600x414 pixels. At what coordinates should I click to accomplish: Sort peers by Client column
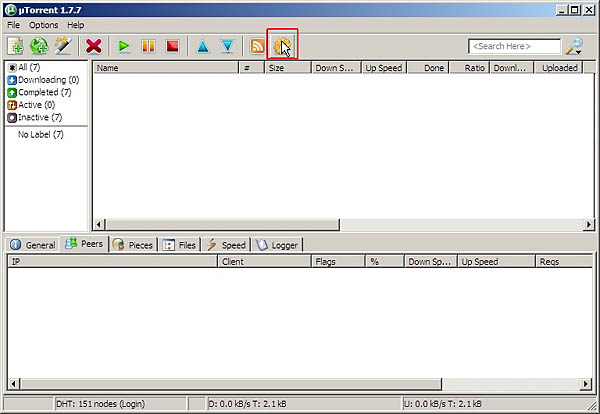pyautogui.click(x=264, y=261)
